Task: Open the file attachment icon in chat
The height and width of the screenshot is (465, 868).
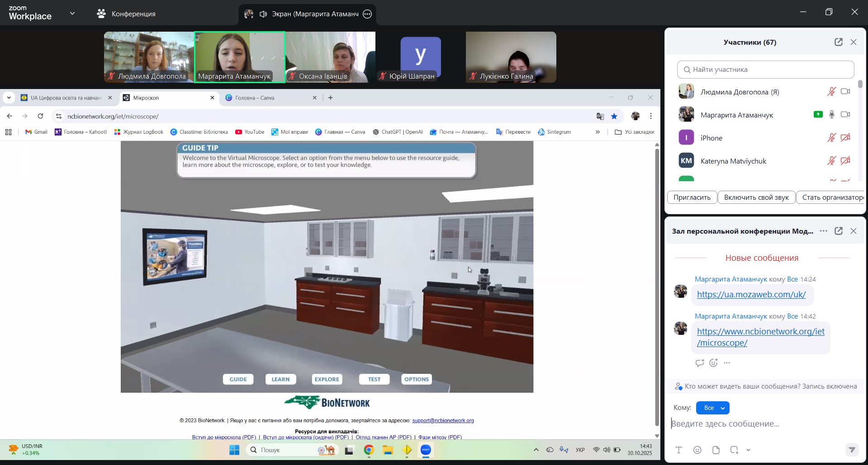Action: pyautogui.click(x=716, y=450)
